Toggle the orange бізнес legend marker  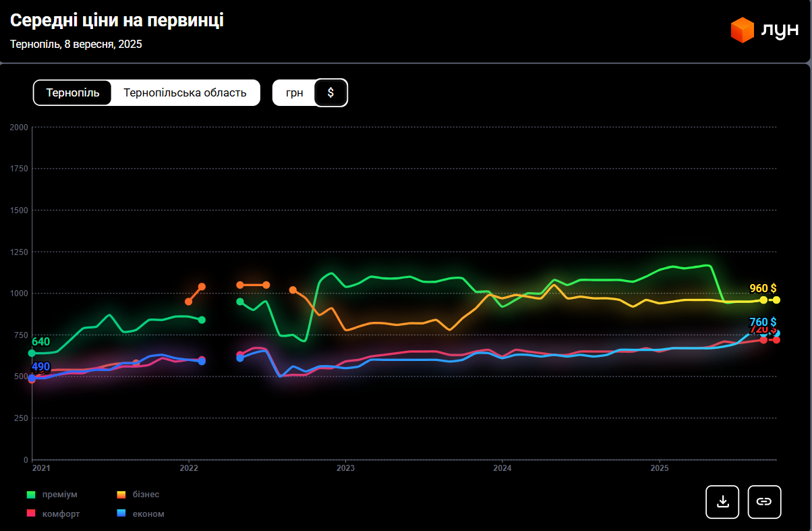coord(121,495)
